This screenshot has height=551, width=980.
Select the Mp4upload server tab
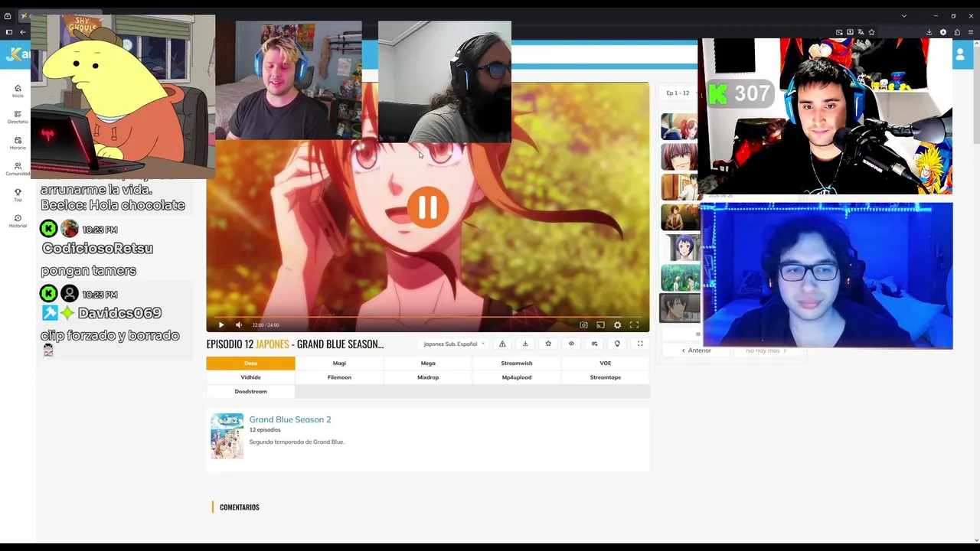pyautogui.click(x=517, y=377)
